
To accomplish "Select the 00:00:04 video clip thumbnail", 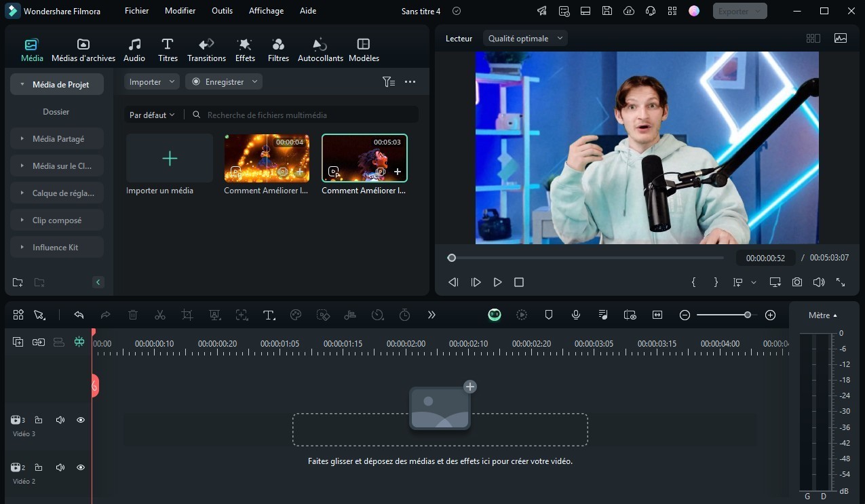I will (x=267, y=158).
